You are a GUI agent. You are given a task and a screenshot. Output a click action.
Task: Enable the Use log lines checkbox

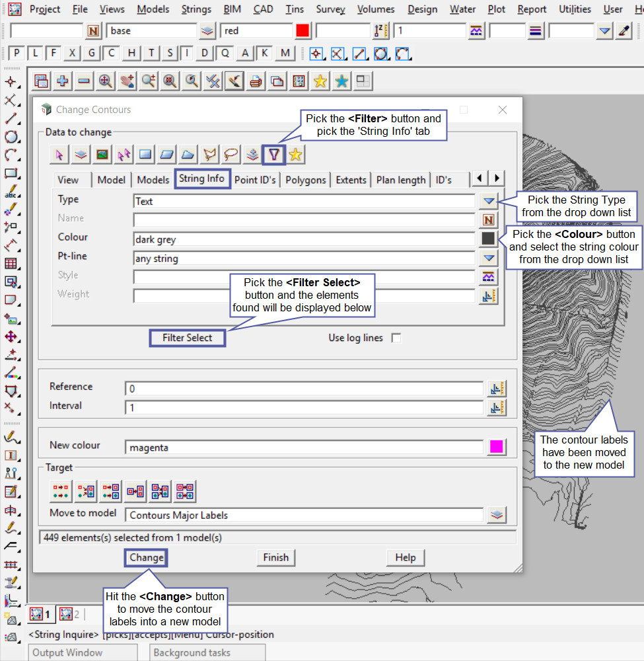pos(396,338)
